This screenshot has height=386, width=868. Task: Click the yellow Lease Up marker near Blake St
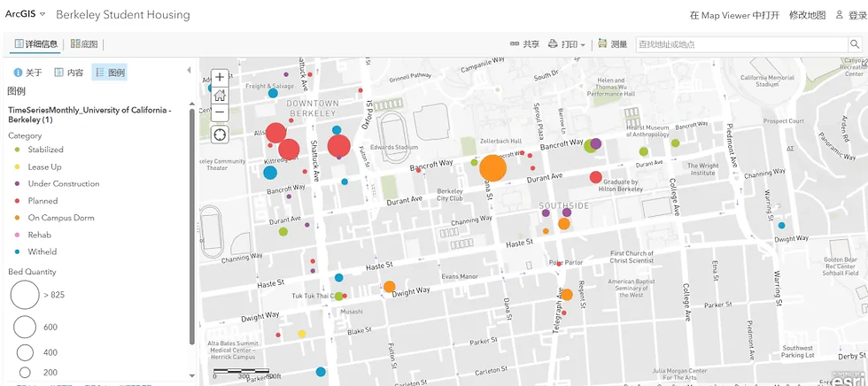[302, 334]
